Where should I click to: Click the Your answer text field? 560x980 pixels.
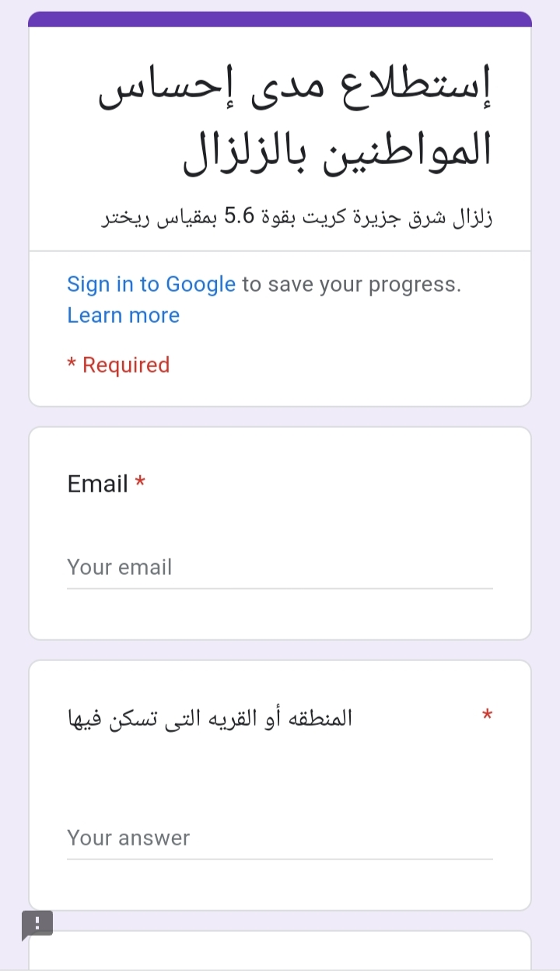tap(280, 838)
